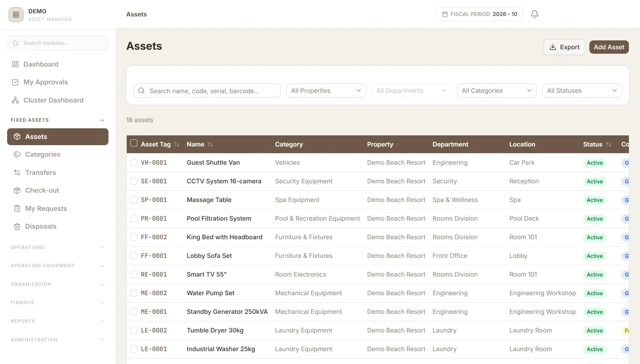
Task: Toggle the select-all checkbox in table header
Action: click(x=134, y=143)
